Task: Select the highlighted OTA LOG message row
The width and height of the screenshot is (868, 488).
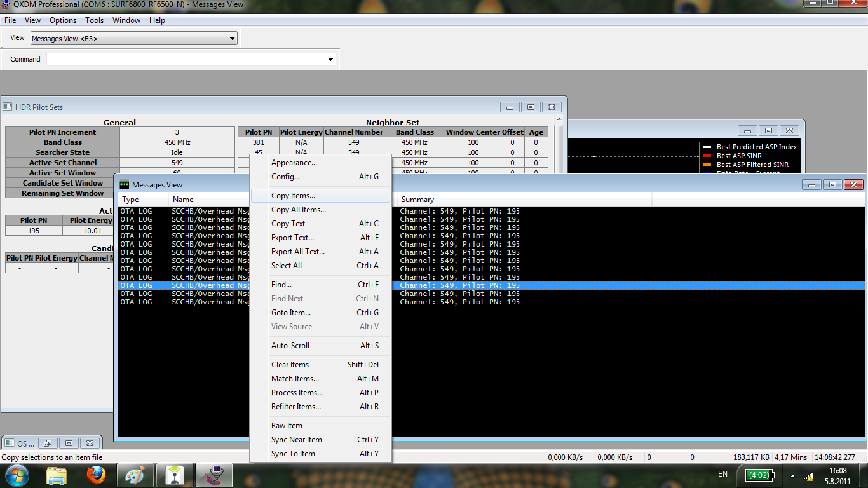Action: click(491, 286)
